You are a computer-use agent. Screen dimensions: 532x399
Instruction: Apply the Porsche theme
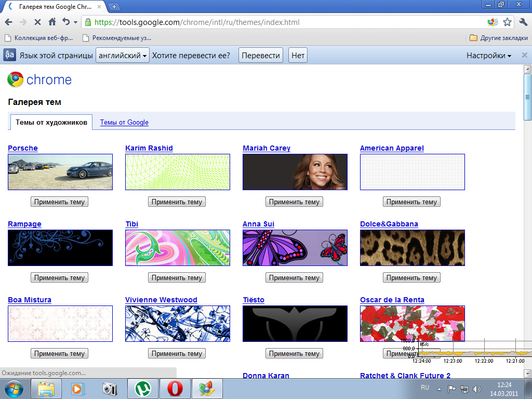click(59, 202)
